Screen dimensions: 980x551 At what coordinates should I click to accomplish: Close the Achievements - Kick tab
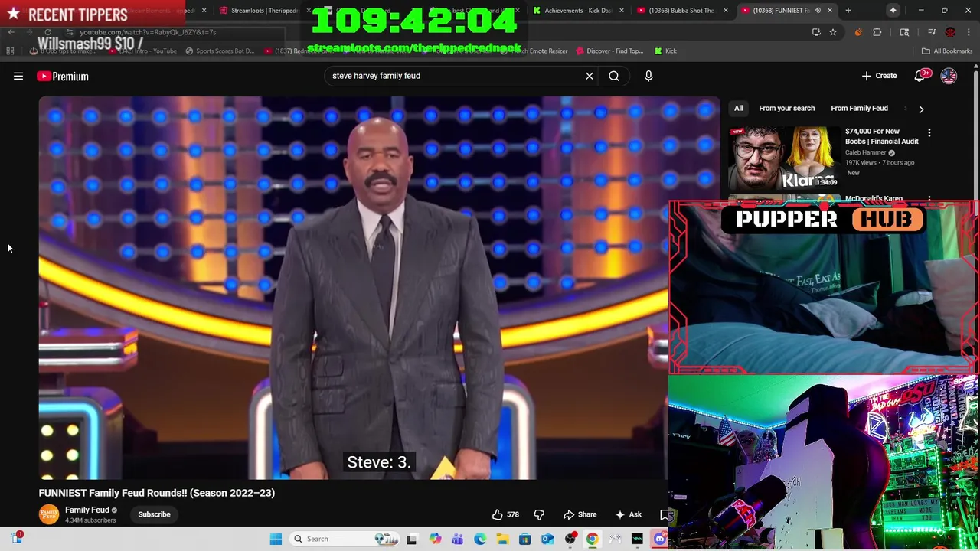(x=621, y=11)
